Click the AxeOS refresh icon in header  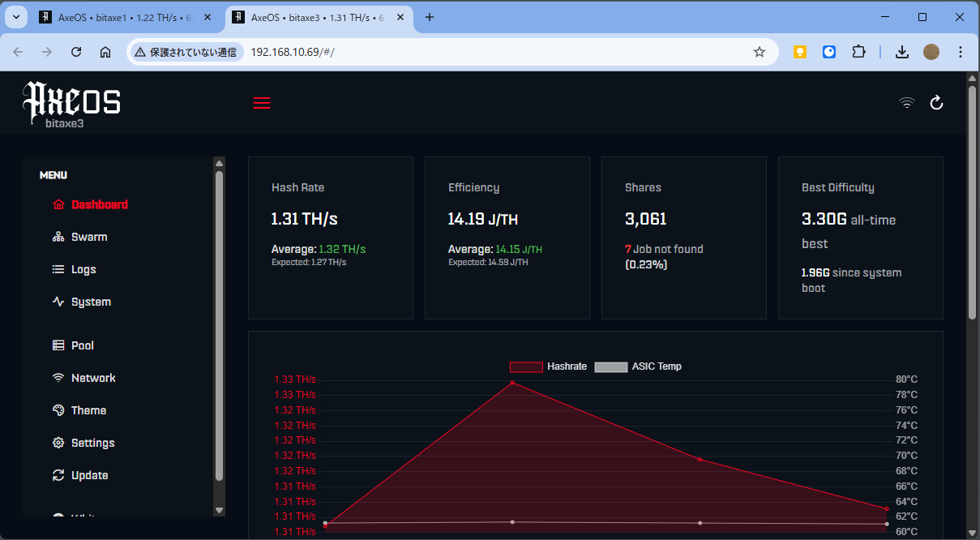pos(936,103)
